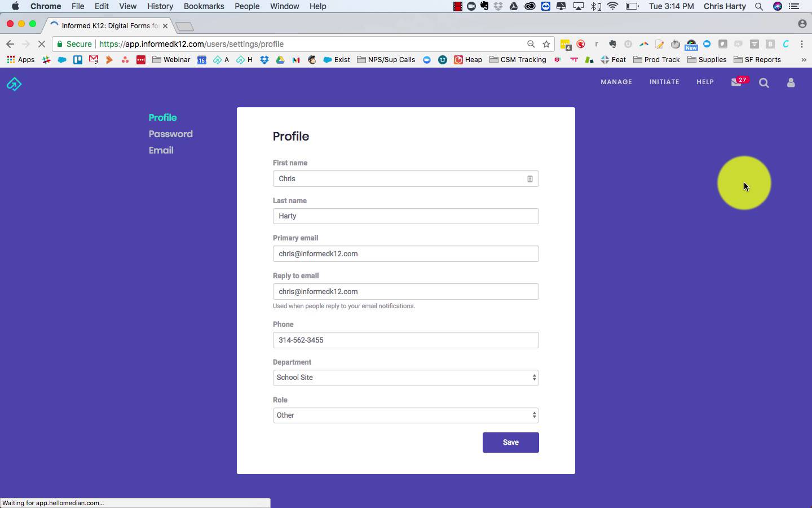The image size is (812, 508).
Task: Switch to the Password settings section
Action: click(x=170, y=134)
